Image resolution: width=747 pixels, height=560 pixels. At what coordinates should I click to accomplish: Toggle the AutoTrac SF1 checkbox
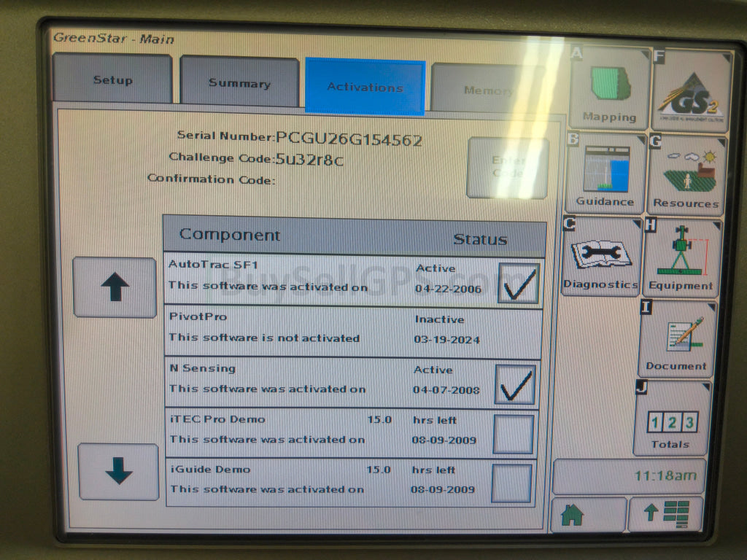coord(519,284)
